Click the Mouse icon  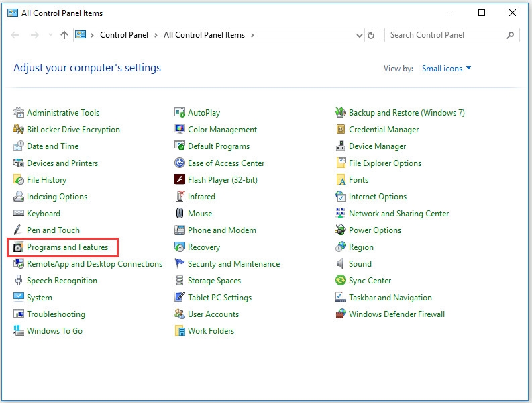[x=180, y=213]
